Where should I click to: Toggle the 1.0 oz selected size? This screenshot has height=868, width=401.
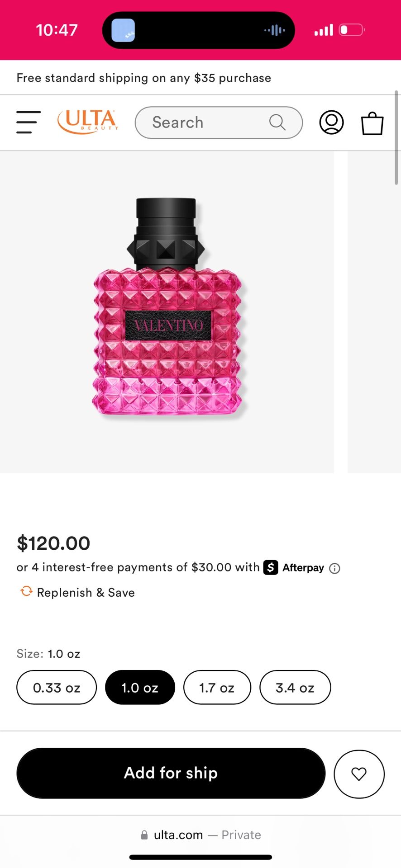tap(140, 687)
